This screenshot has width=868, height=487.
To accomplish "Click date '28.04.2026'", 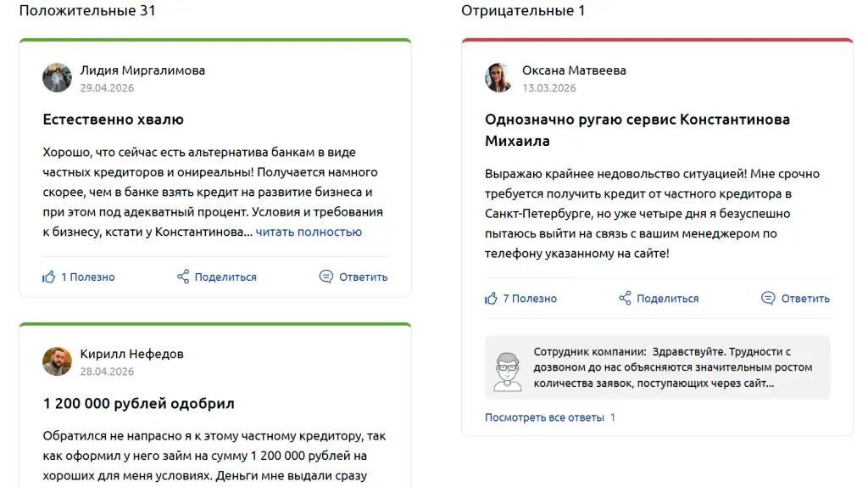I will (107, 372).
